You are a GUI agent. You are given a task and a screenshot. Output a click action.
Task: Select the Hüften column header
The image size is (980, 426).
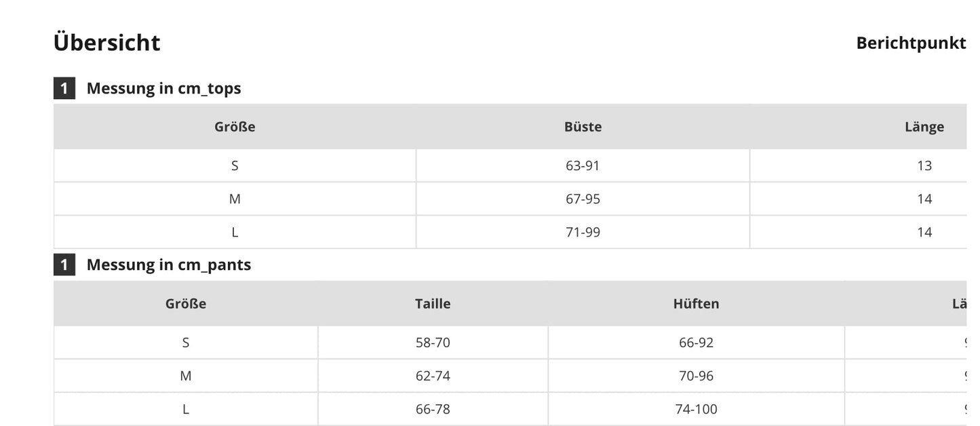coord(696,303)
